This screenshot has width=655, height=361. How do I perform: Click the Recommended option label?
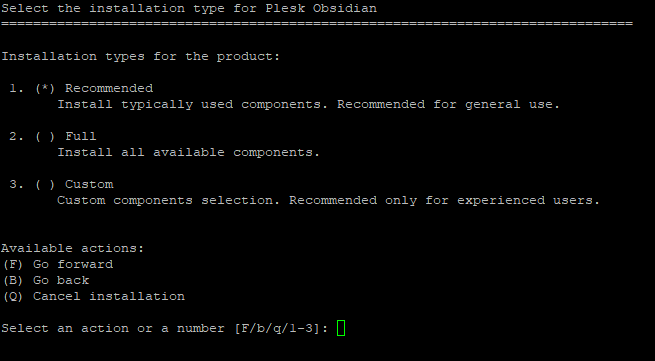[x=109, y=89]
